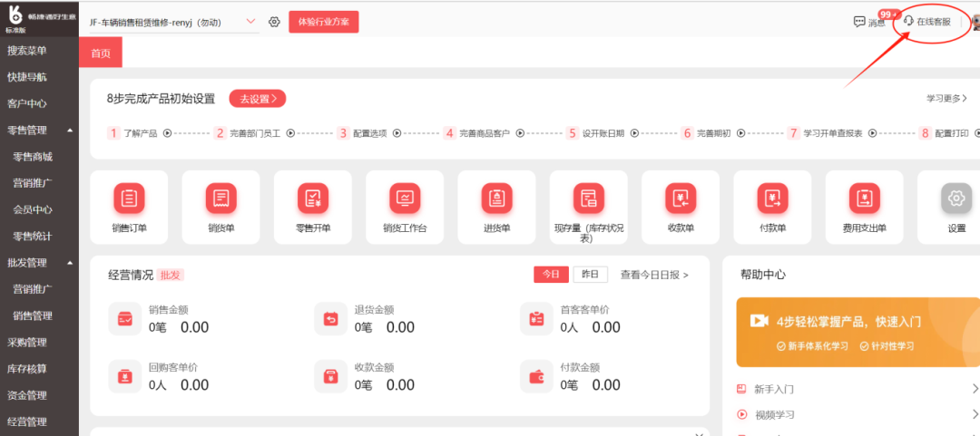This screenshot has width=980, height=436.
Task: Open the 学习更多 link
Action: [946, 98]
